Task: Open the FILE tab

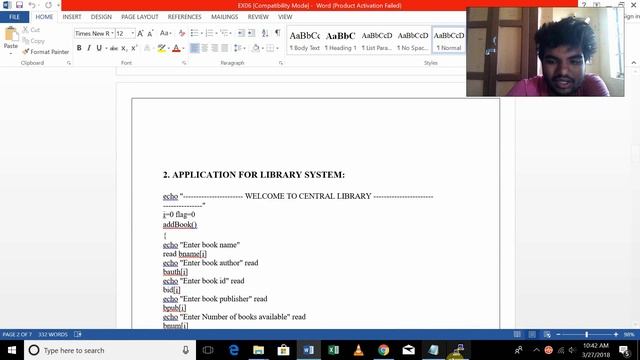Action: (14, 17)
